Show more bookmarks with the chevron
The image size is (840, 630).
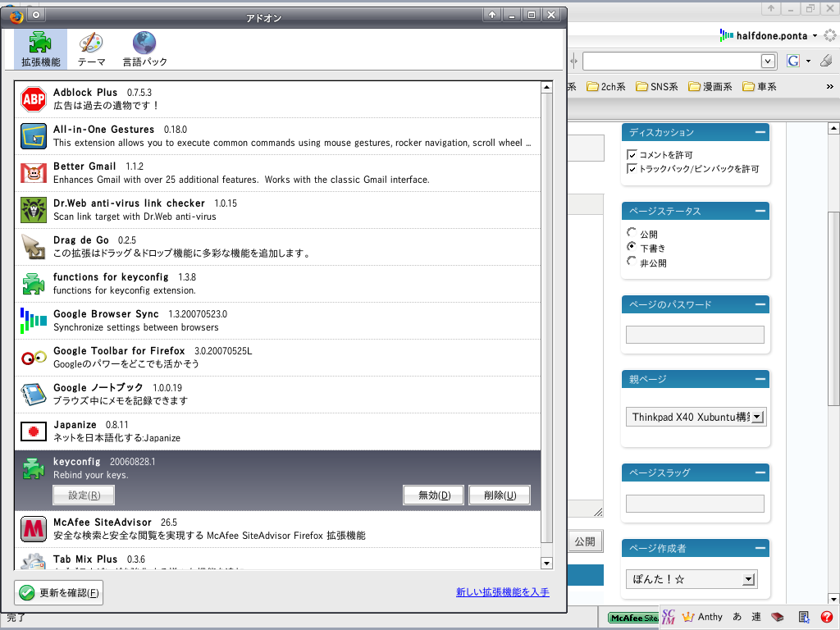click(x=830, y=87)
